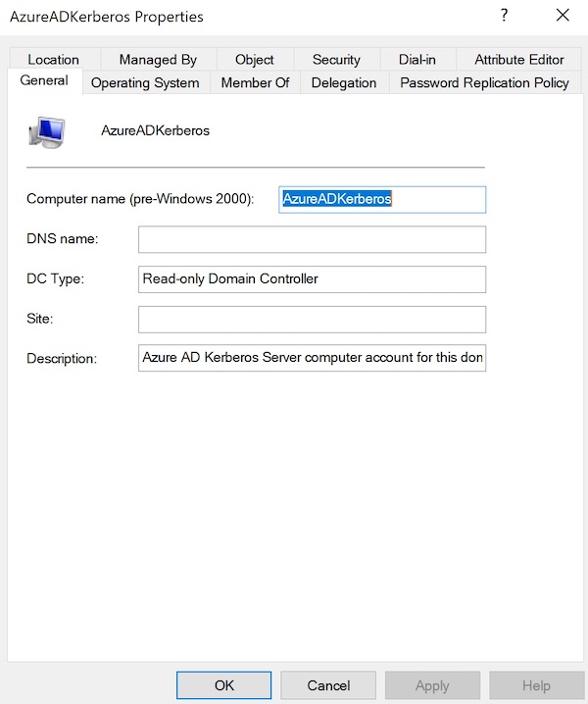
Task: Dismiss the dialog with Cancel
Action: coord(328,685)
